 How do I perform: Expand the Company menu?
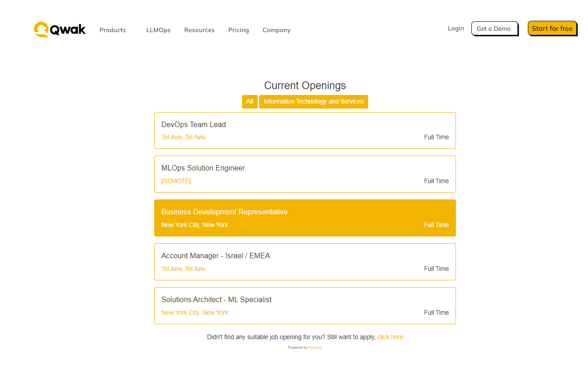[x=276, y=30]
